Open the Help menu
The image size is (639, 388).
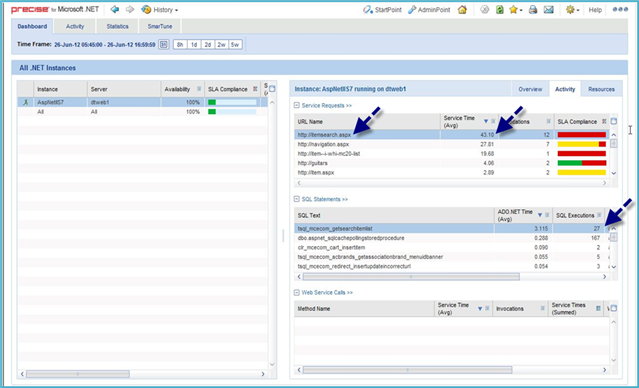(x=595, y=10)
